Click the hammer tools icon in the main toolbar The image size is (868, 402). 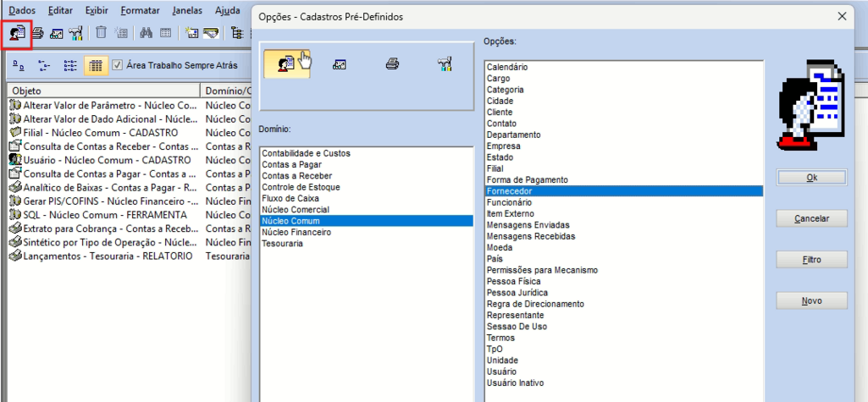click(75, 33)
